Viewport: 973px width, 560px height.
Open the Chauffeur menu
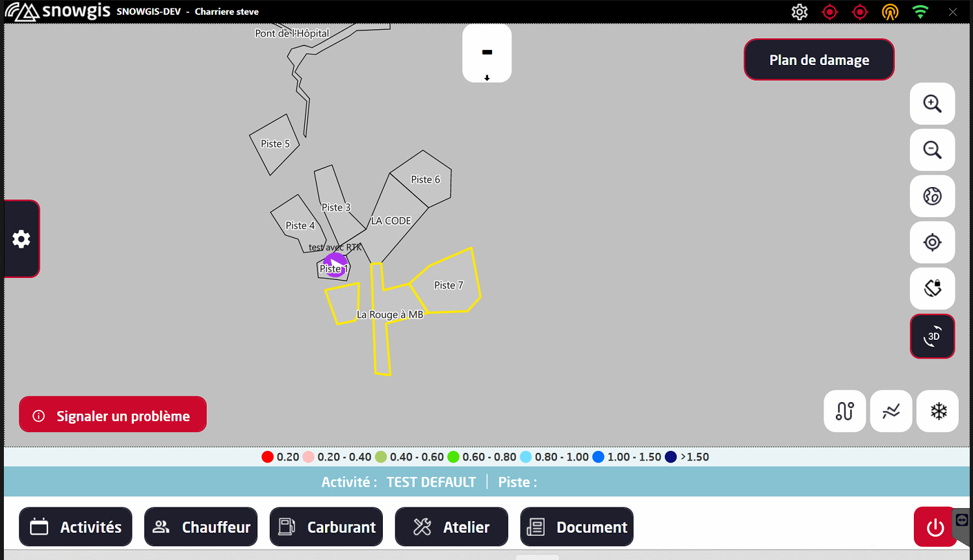(201, 527)
